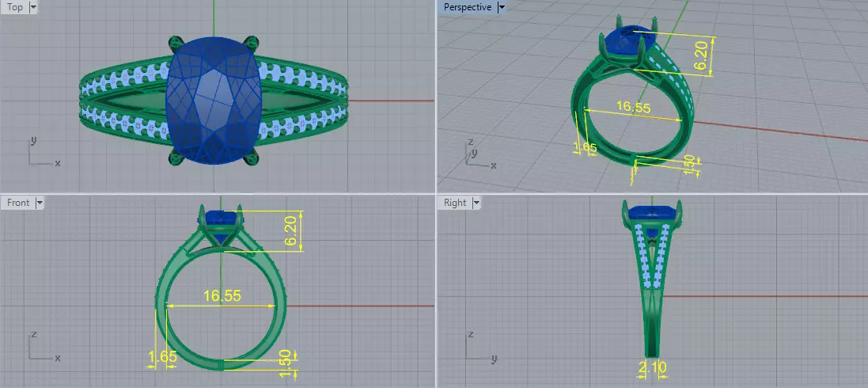Open the Right viewport dropdown arrow
The width and height of the screenshot is (868, 388).
476,203
